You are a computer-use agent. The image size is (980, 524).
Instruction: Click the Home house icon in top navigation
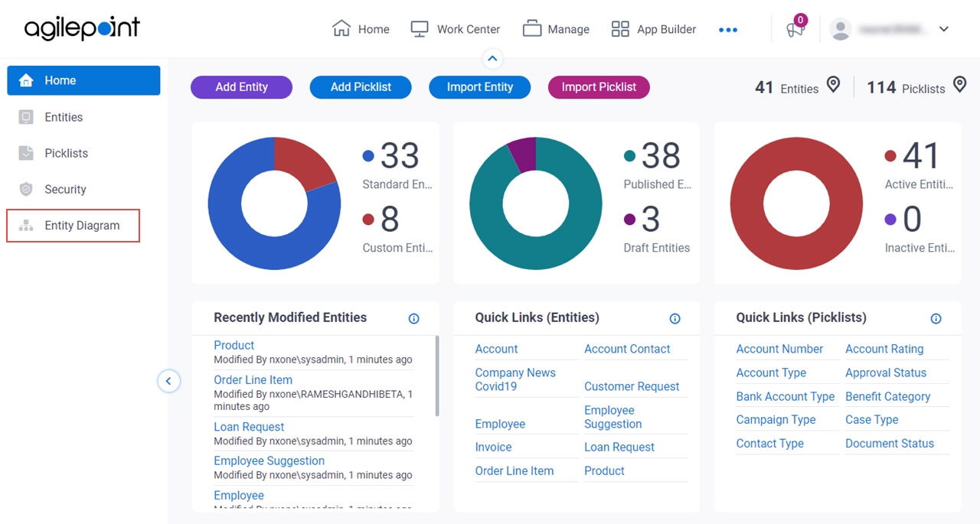341,29
